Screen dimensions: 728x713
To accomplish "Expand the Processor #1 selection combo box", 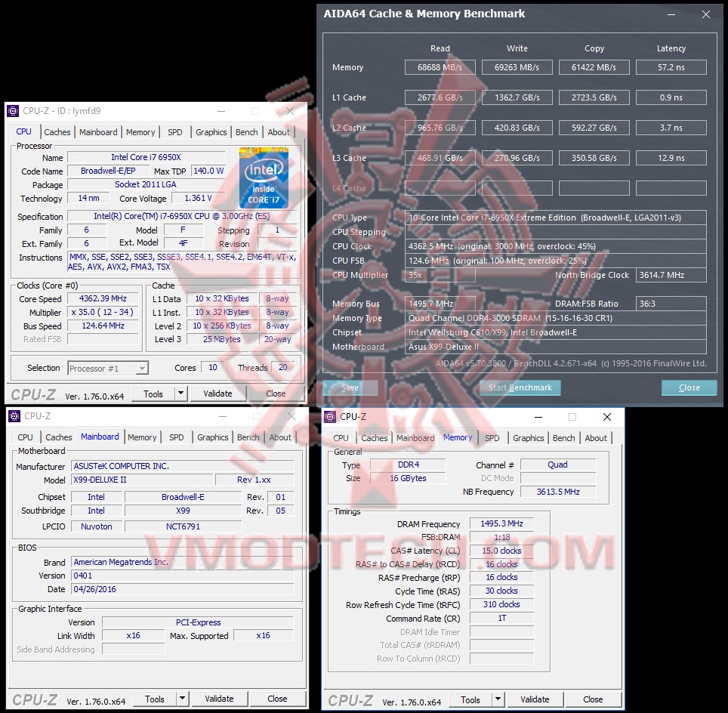I will click(143, 369).
